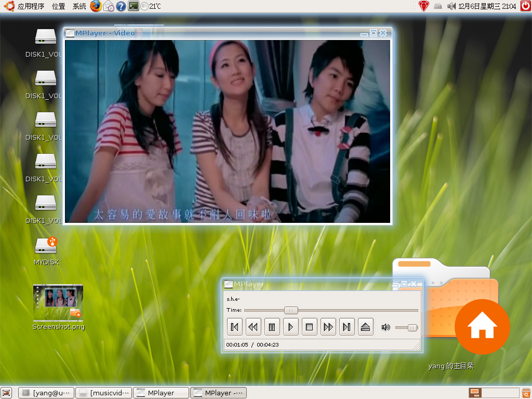
Task: Switch to [yang@u… terminal taskbar button
Action: point(46,393)
